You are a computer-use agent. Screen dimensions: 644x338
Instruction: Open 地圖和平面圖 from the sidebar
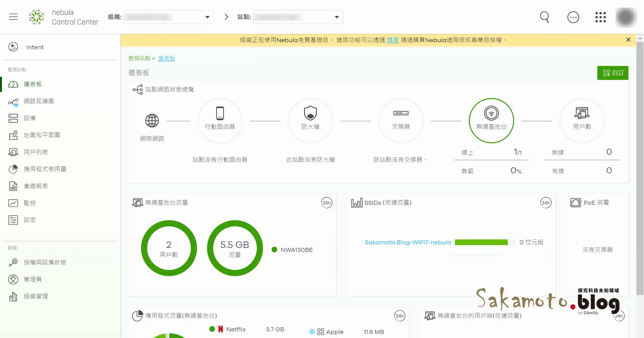point(42,135)
